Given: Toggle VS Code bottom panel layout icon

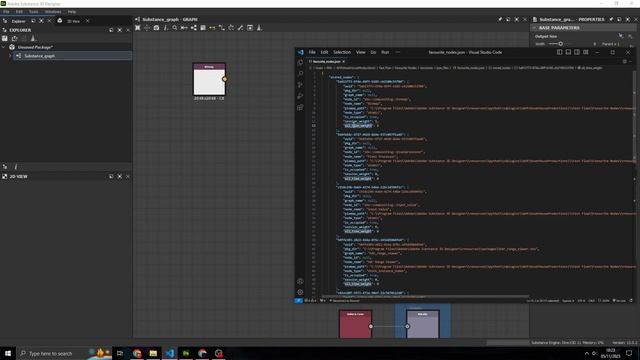Looking at the screenshot, I should tap(568, 52).
